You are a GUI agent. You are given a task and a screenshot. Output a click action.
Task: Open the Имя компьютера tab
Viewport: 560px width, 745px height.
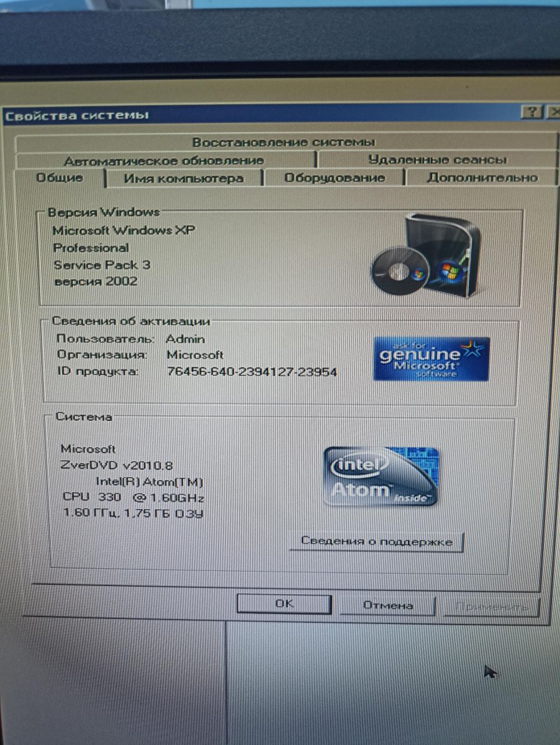coord(184,178)
